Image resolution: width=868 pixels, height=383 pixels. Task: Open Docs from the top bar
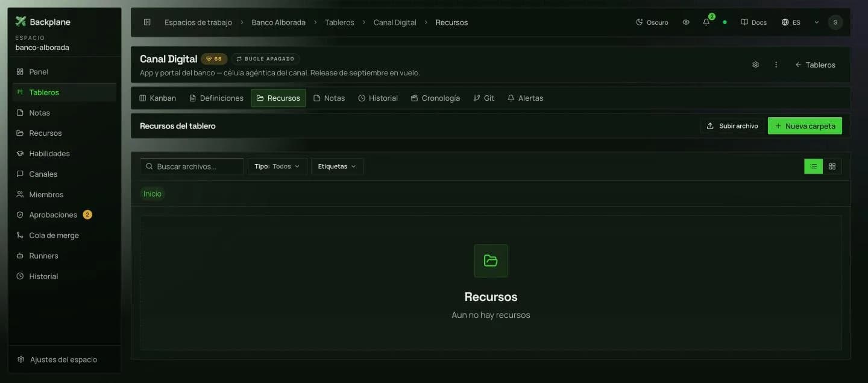(x=754, y=22)
